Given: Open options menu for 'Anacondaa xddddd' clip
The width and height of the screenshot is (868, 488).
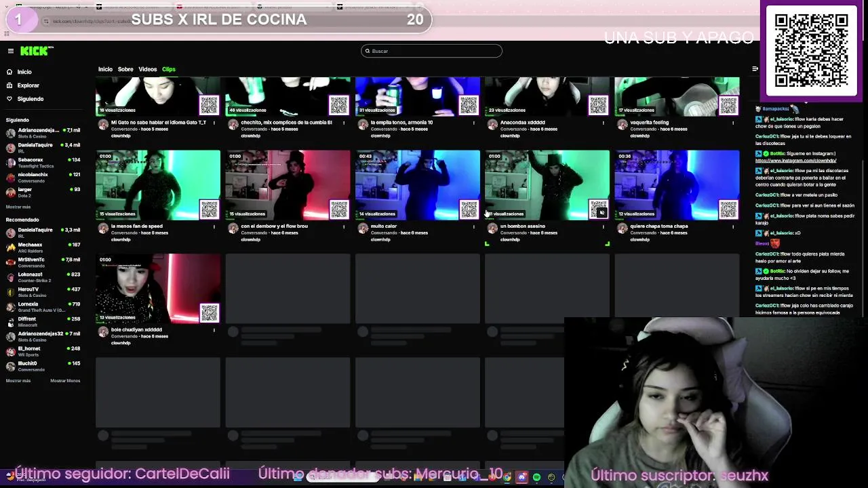Looking at the screenshot, I should [604, 123].
